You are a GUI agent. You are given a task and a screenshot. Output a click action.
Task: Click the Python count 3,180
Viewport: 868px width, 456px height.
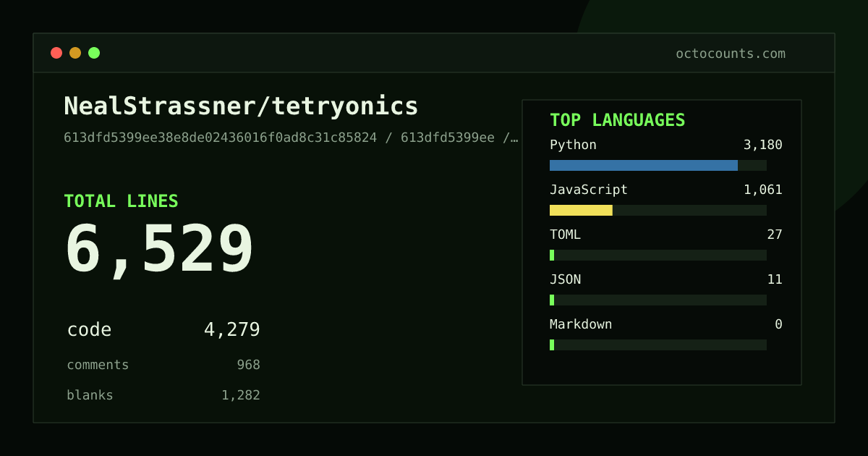[x=763, y=145]
